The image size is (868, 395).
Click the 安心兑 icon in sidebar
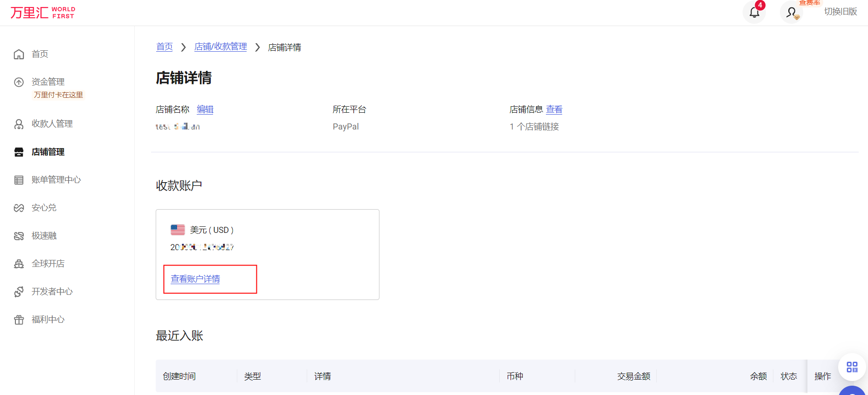19,208
